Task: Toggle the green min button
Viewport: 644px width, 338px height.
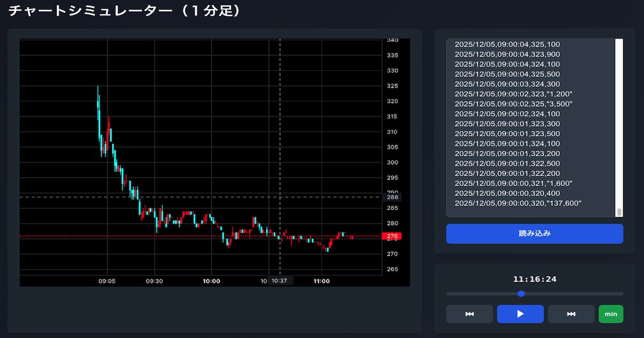Action: 611,314
